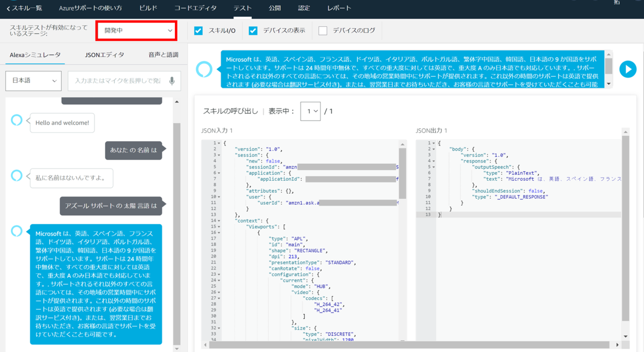644x352 pixels.
Task: Click the blue Microsoft language support response bubble
Action: 96,284
